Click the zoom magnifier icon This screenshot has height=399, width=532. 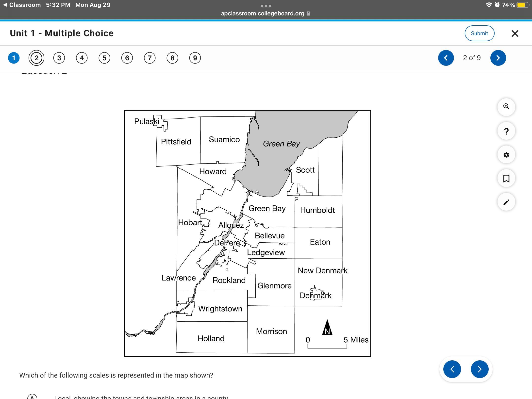[x=506, y=107]
